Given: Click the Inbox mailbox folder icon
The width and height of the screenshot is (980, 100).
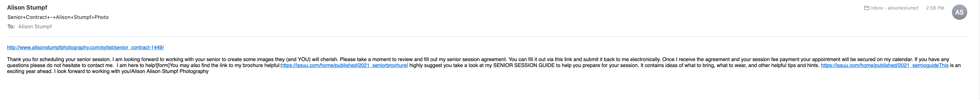Looking at the screenshot, I should coord(867,8).
